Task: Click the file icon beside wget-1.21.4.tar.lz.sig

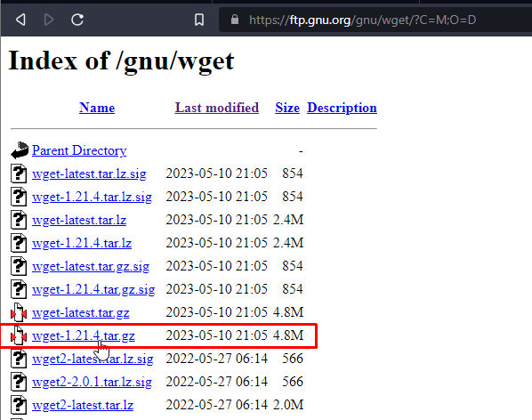Action: tap(19, 197)
